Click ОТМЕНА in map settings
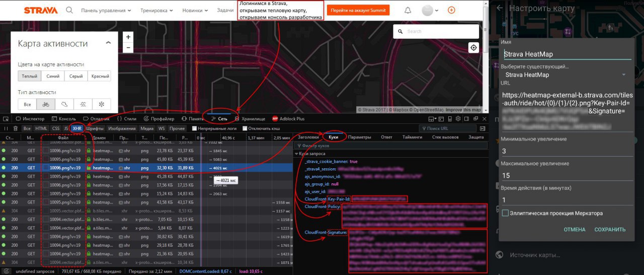 [574, 230]
